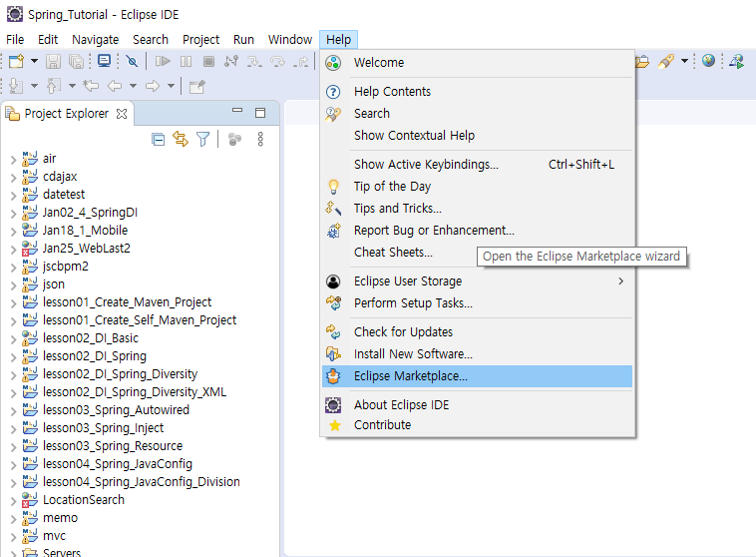Click the Terminate debug icon
756x557 pixels.
click(208, 61)
